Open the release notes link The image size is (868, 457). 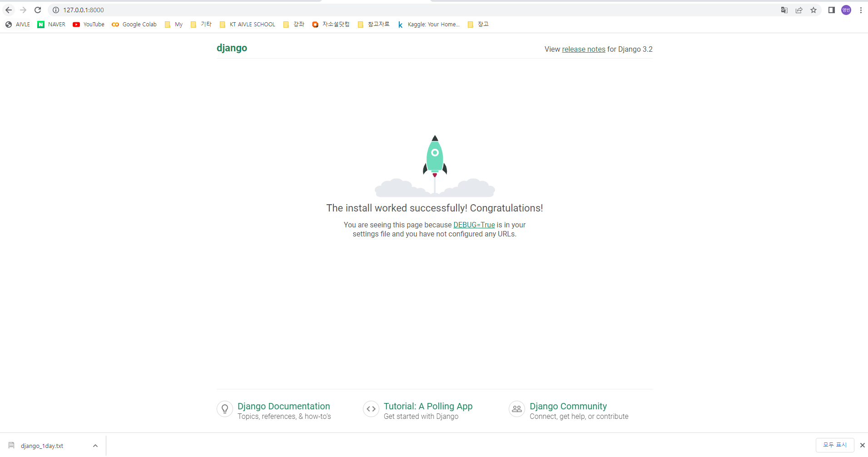(x=584, y=49)
